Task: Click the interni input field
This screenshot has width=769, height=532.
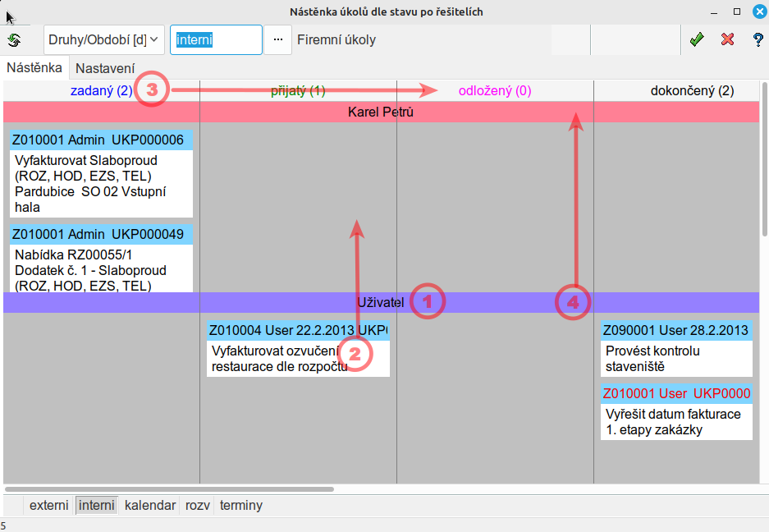Action: (x=216, y=39)
